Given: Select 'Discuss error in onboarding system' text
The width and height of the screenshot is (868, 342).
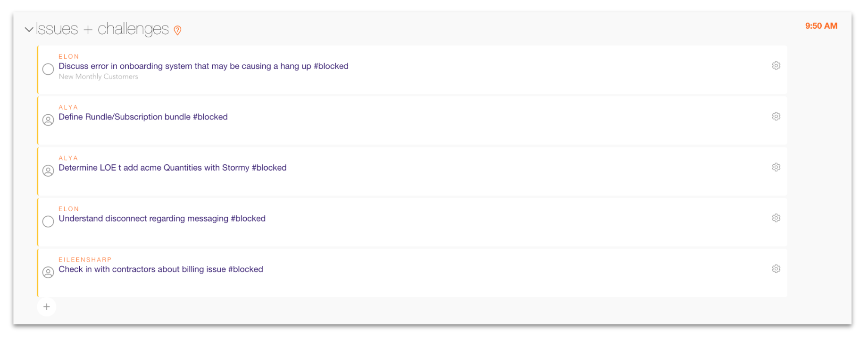Looking at the screenshot, I should (203, 66).
